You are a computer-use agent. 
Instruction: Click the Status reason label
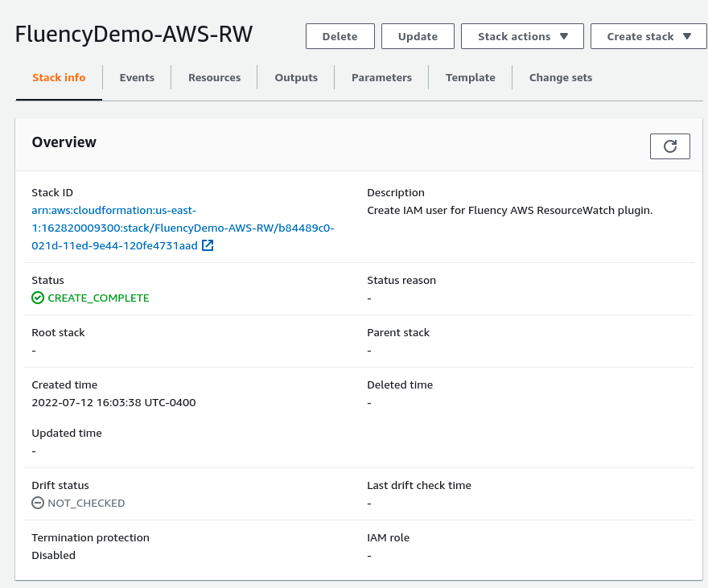coord(401,280)
